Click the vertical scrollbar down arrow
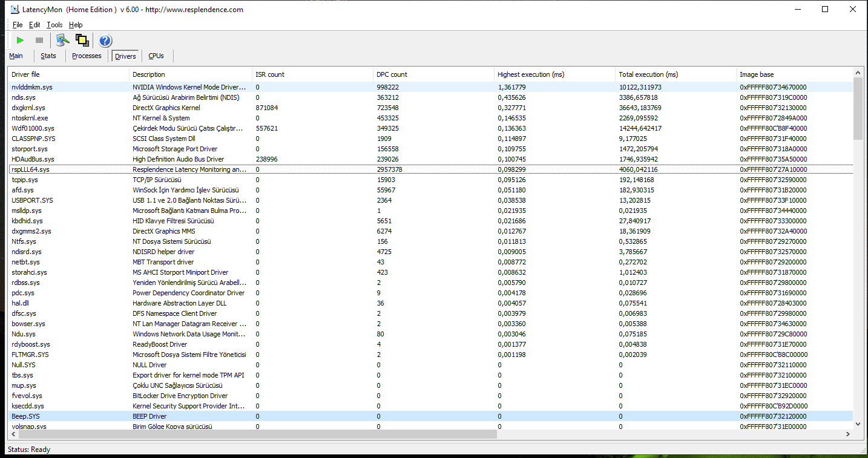This screenshot has height=458, width=868. [x=858, y=424]
